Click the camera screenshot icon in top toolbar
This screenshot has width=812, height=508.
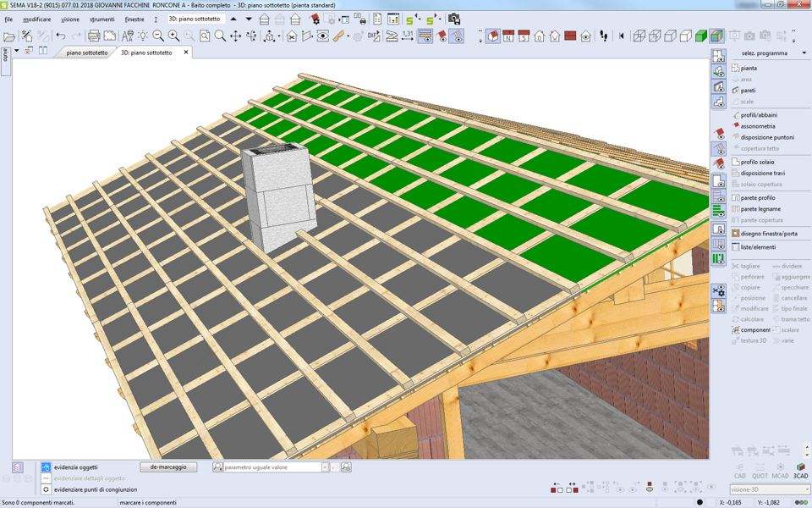pos(454,19)
